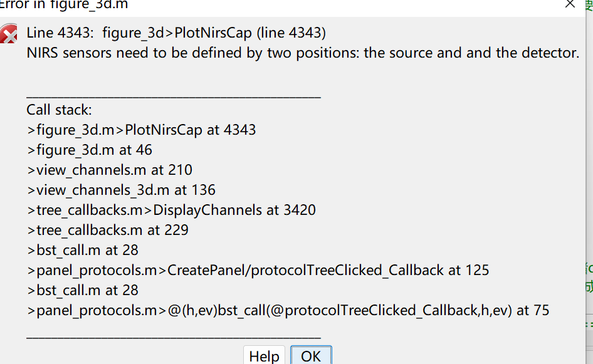Viewport: 593px width, 364px height.
Task: Select the 'Line 4343: figure_3d>PlotNirsCap' header text
Action: click(176, 33)
